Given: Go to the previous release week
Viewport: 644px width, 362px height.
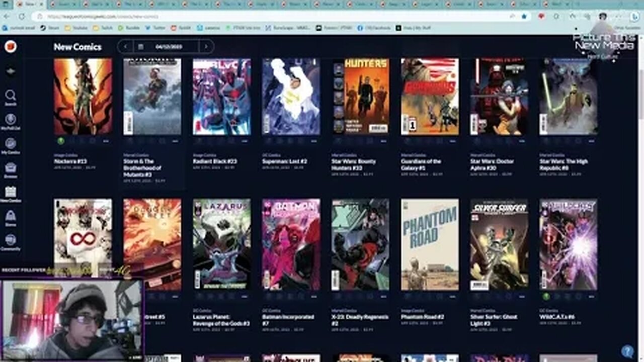Looking at the screenshot, I should click(x=125, y=47).
